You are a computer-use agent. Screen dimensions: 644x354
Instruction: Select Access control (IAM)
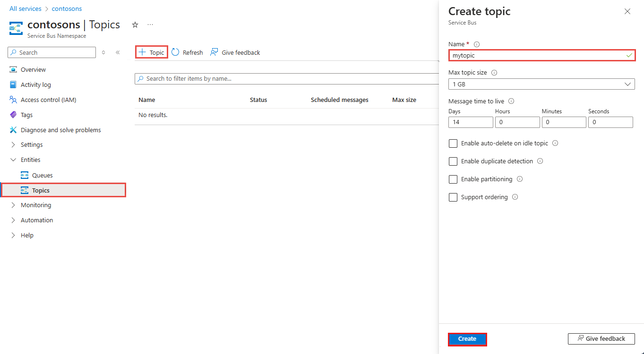point(49,100)
